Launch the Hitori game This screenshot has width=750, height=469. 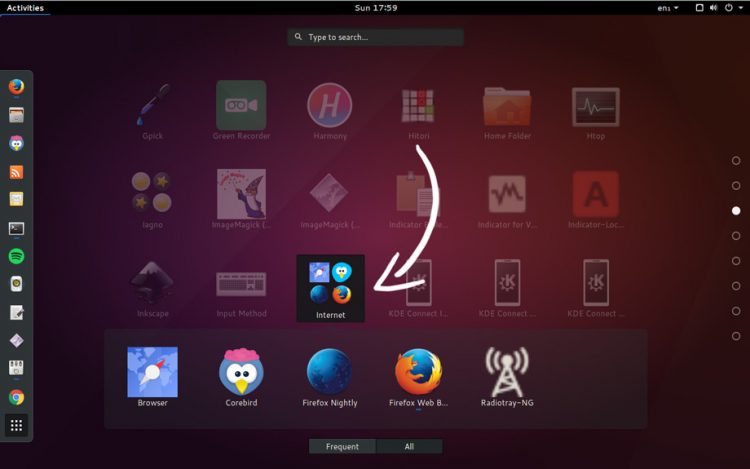(x=418, y=111)
